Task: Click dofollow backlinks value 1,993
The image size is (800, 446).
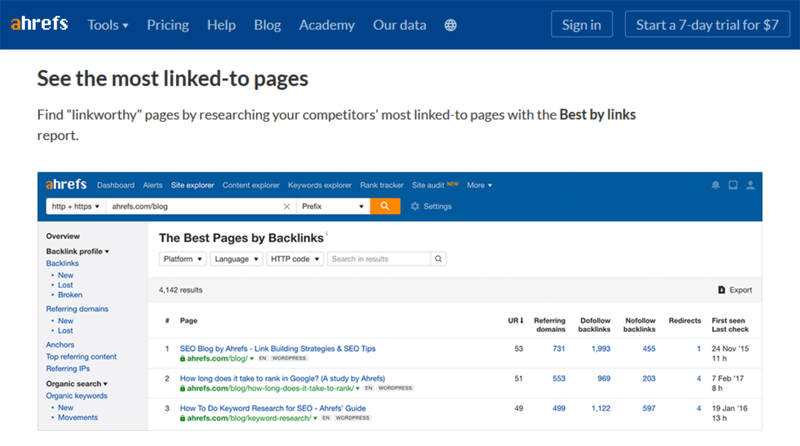Action: tap(601, 349)
